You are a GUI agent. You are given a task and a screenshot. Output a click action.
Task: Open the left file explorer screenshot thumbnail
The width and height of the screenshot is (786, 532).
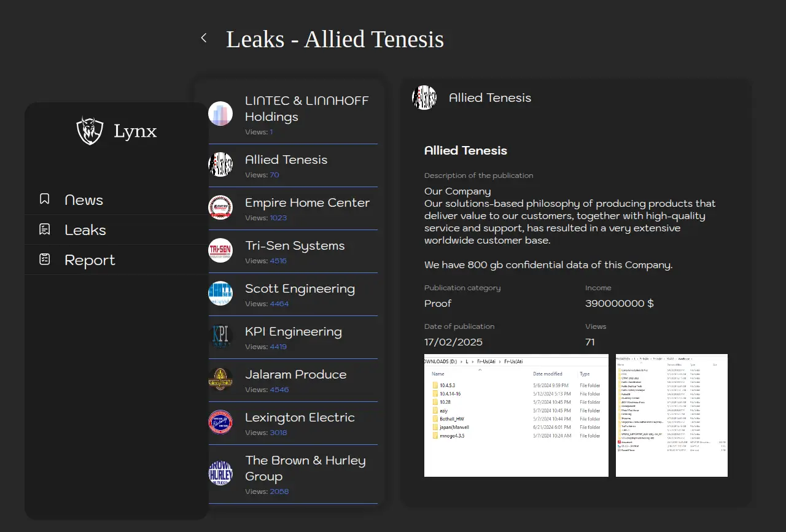coord(516,415)
